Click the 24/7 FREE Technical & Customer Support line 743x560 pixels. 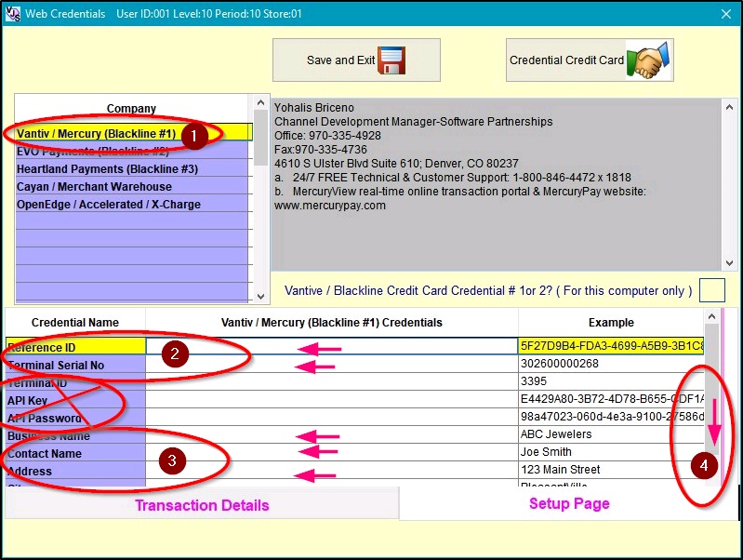[453, 178]
